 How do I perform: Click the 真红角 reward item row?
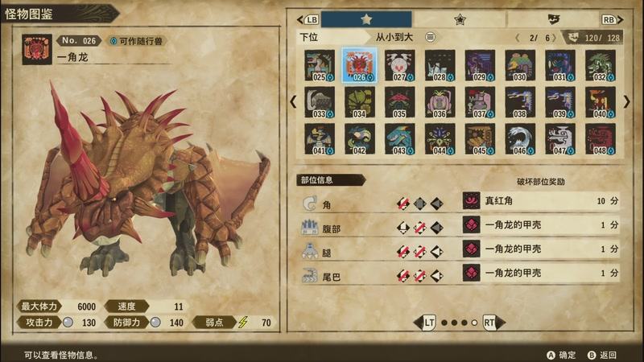tap(541, 201)
